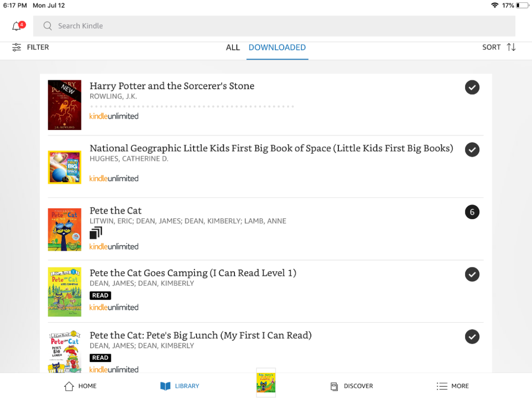Open Pete the Cat: Pete's Big Lunch title
Screen dimensions: 532x399
(200, 335)
